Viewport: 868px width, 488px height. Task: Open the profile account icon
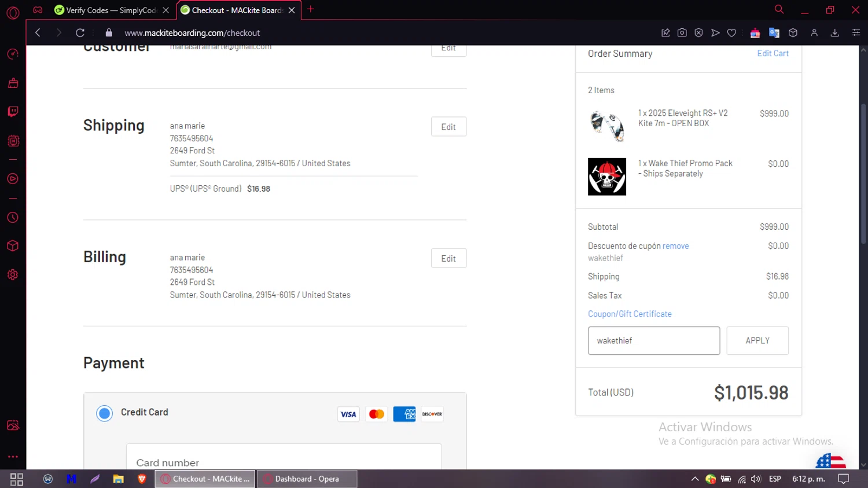point(814,33)
